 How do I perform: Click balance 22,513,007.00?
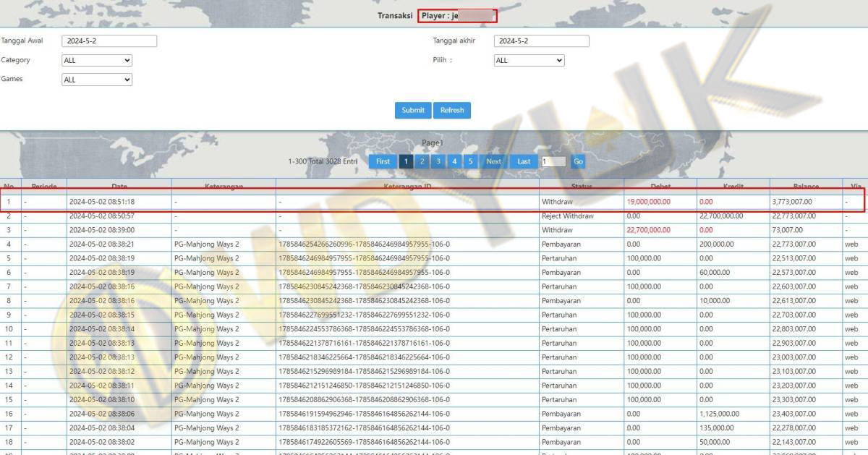click(793, 258)
